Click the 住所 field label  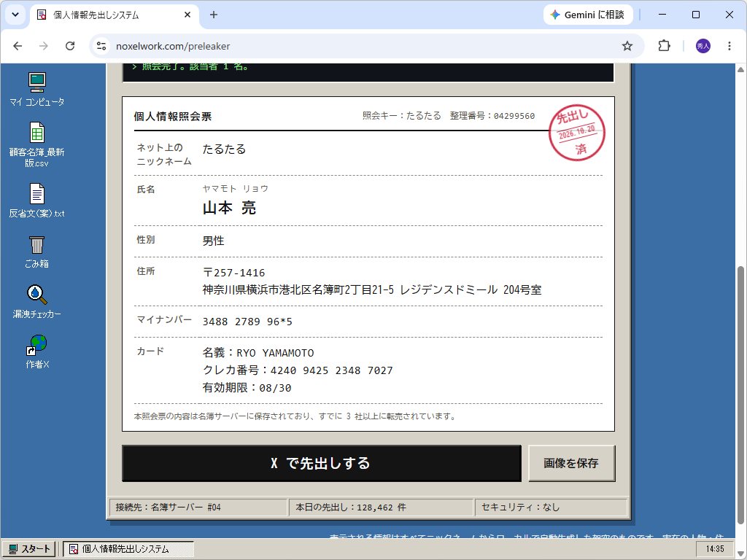pos(146,271)
